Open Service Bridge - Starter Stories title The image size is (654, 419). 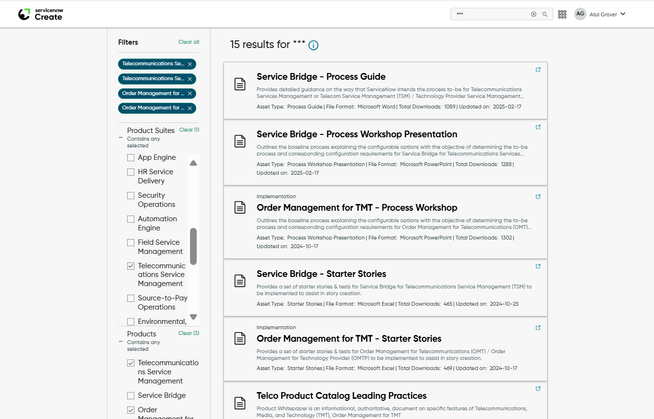point(321,274)
